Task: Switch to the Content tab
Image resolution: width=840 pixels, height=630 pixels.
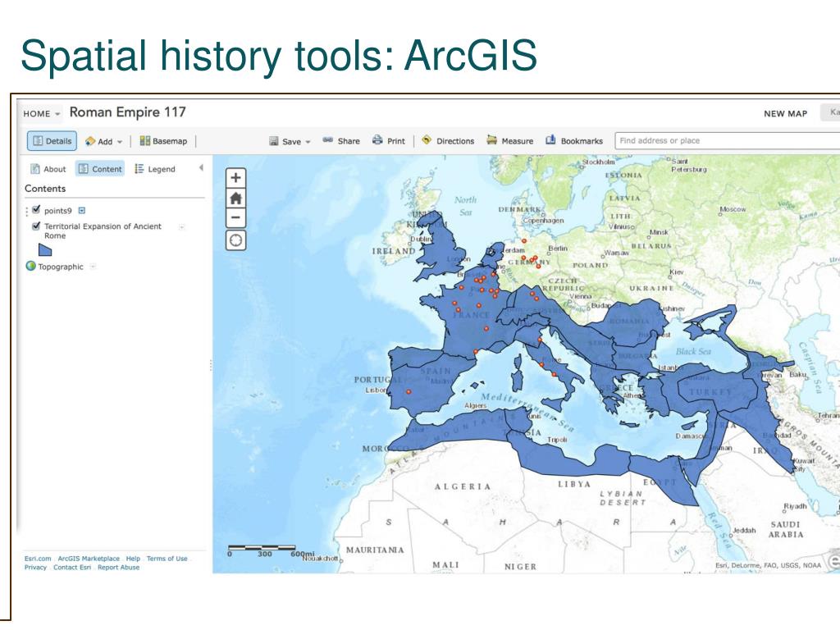Action: [100, 169]
